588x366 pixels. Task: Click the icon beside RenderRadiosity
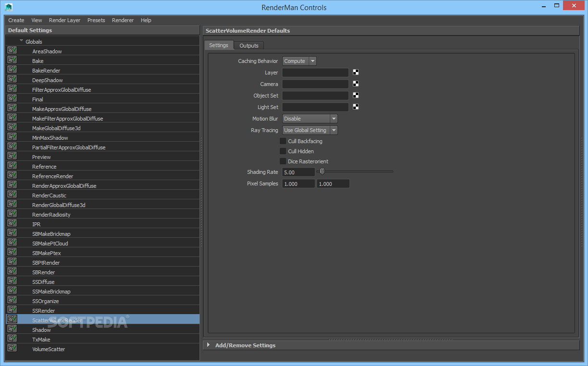click(x=12, y=213)
